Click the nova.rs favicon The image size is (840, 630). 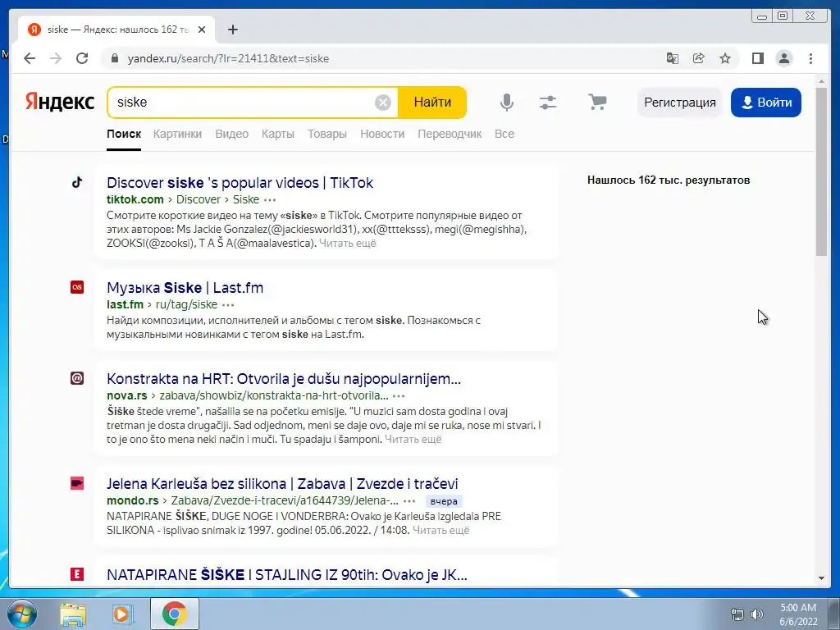(x=77, y=378)
